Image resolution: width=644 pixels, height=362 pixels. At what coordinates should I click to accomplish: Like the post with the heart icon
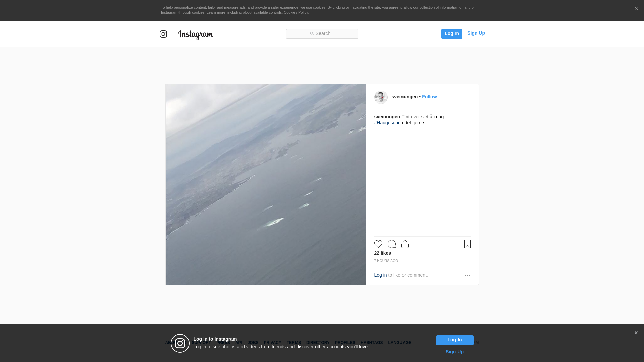pos(378,244)
